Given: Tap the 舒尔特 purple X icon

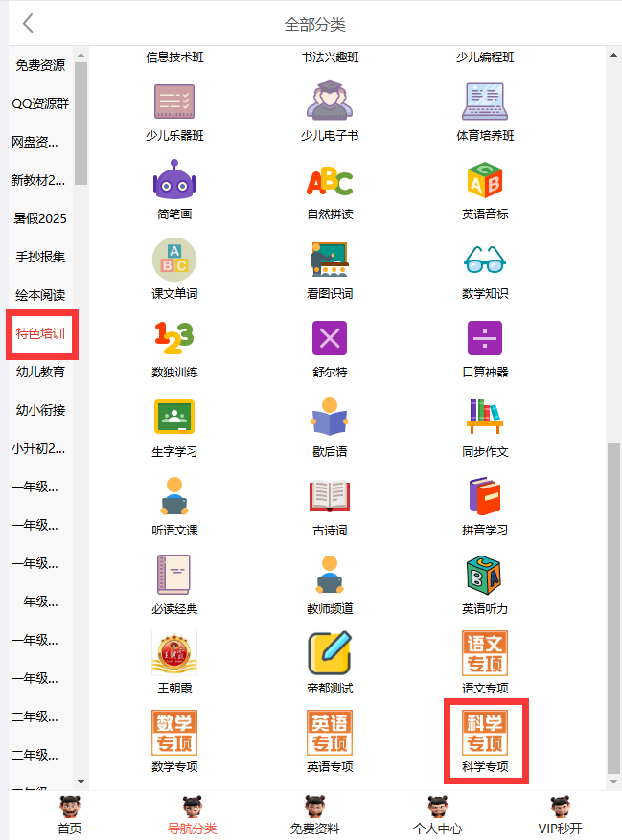Looking at the screenshot, I should click(329, 338).
